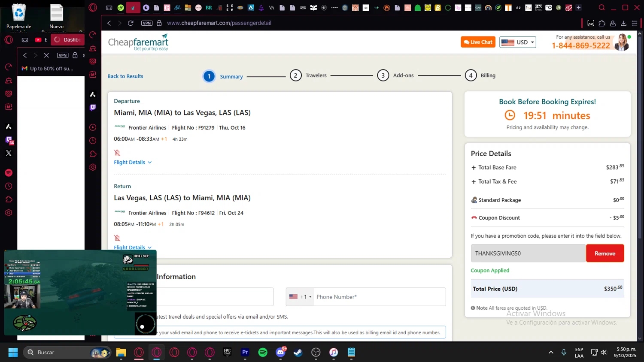This screenshot has height=362, width=644.
Task: Open USD currency dropdown
Action: 518,42
